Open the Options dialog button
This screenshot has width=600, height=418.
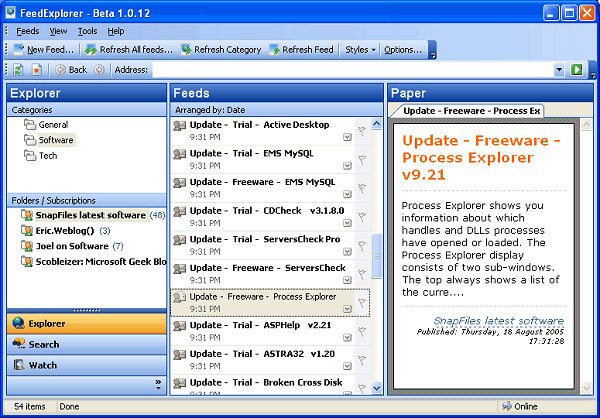click(x=403, y=50)
